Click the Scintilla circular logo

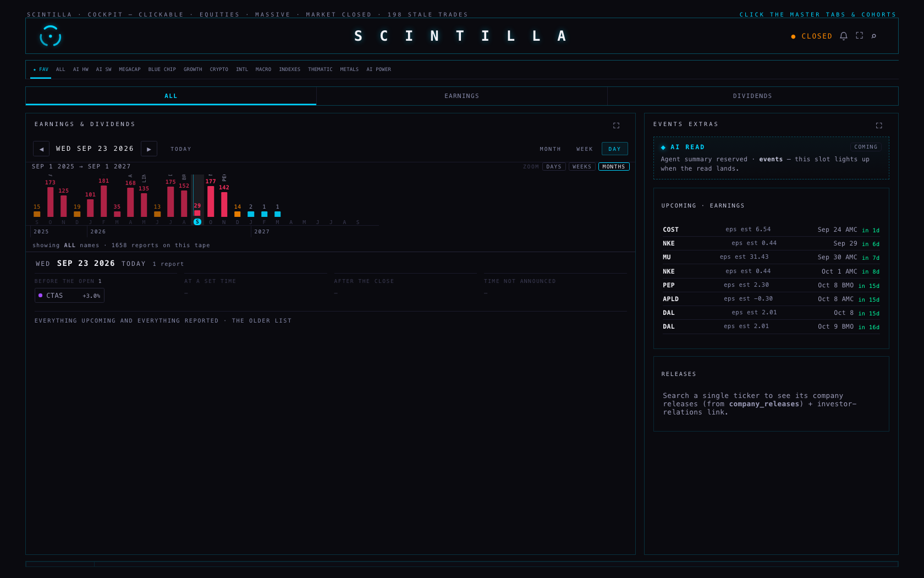[50, 36]
